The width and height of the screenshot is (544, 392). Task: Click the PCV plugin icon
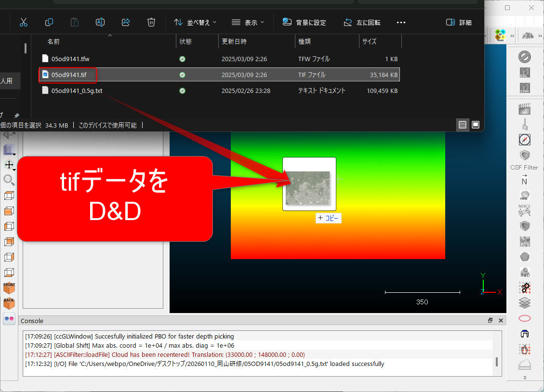tap(524, 241)
